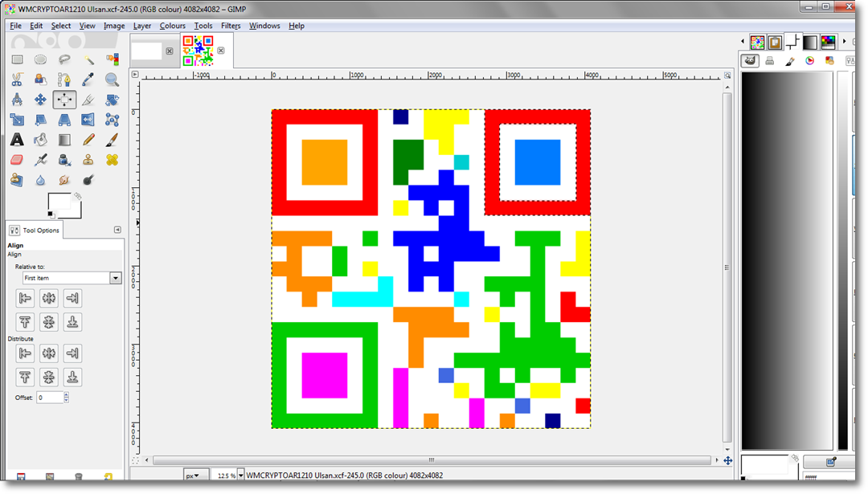
Task: Select the Text tool
Action: 17,140
